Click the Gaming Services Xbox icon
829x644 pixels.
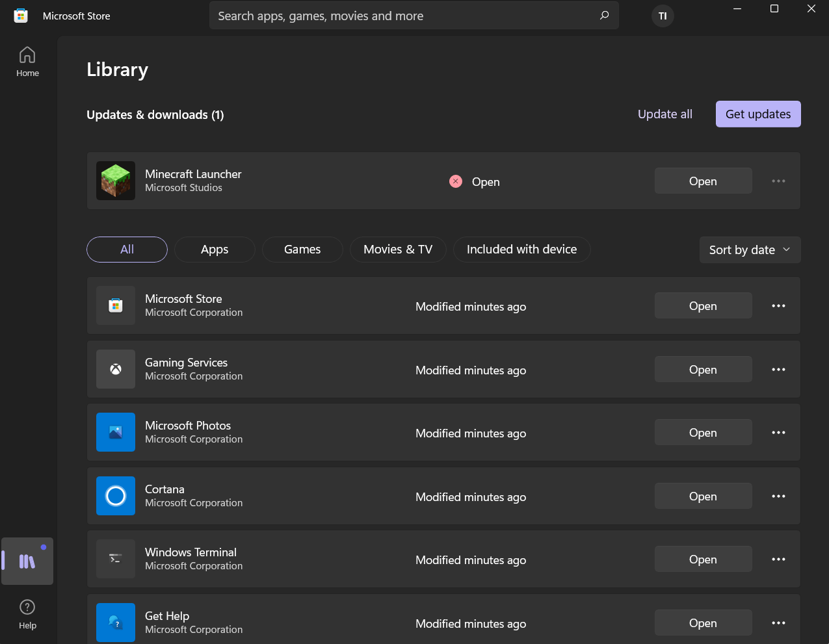116,369
